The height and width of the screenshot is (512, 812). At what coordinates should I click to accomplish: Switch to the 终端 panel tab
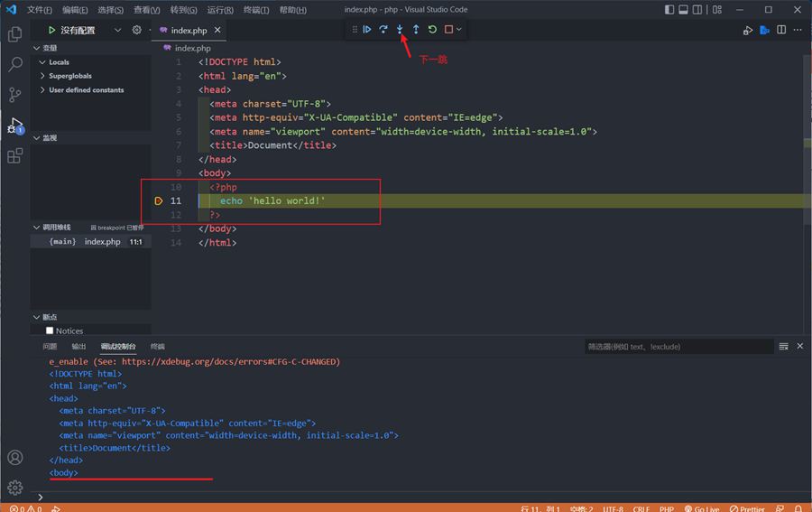point(157,347)
